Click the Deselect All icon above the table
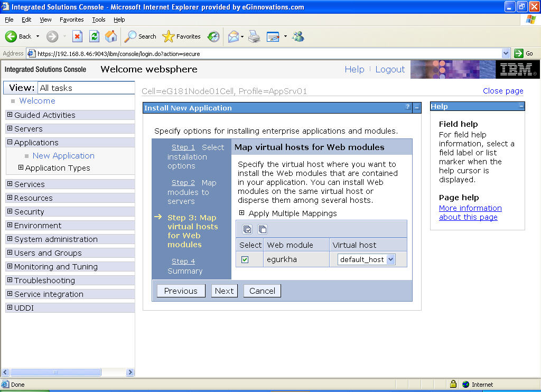The height and width of the screenshot is (392, 541). coord(263,229)
